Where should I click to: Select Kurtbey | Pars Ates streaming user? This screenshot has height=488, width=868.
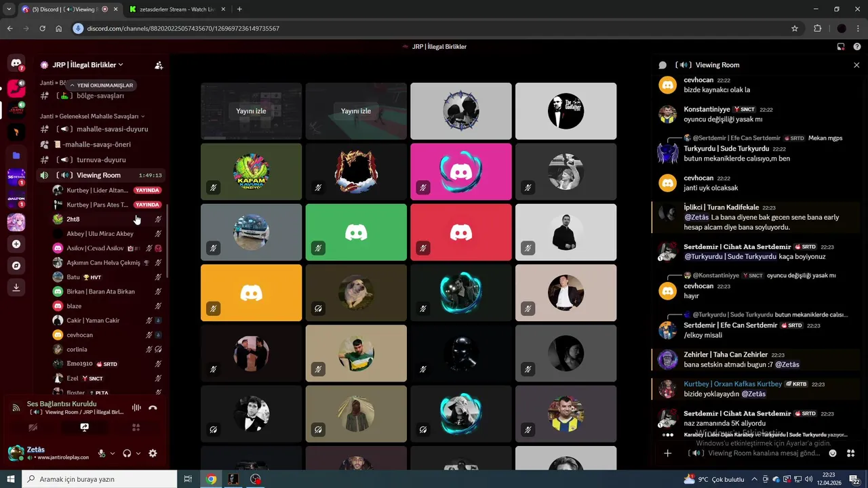coord(107,205)
